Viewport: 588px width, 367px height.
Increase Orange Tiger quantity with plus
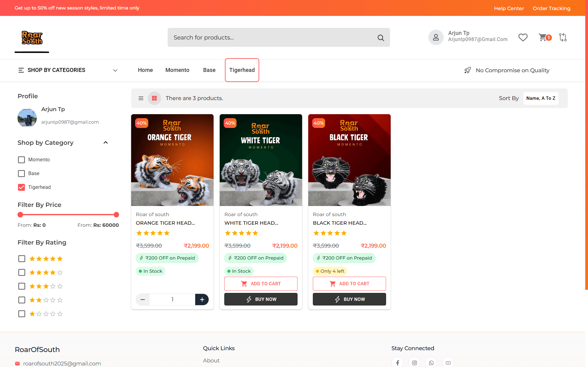click(x=202, y=300)
